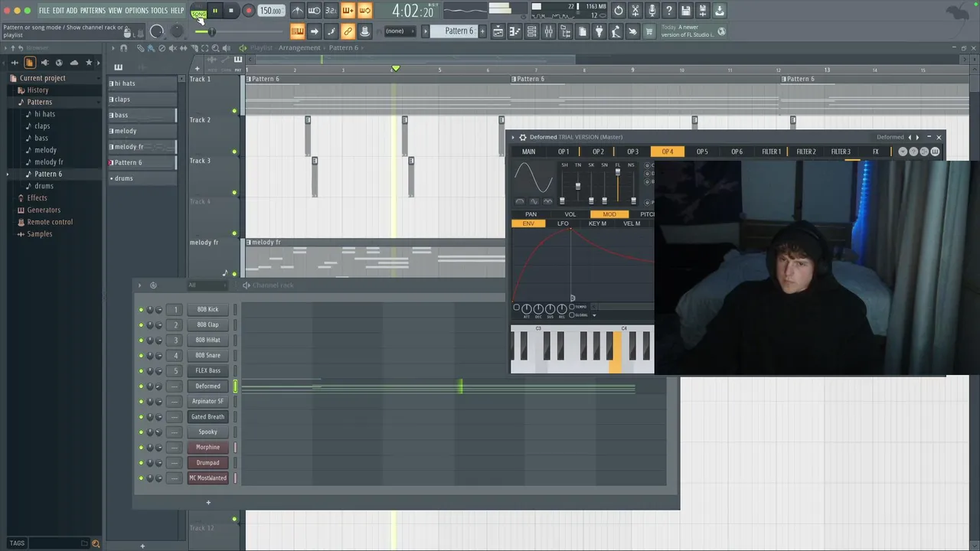980x551 pixels.
Task: Toggle Track 1 mute light in playlist
Action: (234, 111)
